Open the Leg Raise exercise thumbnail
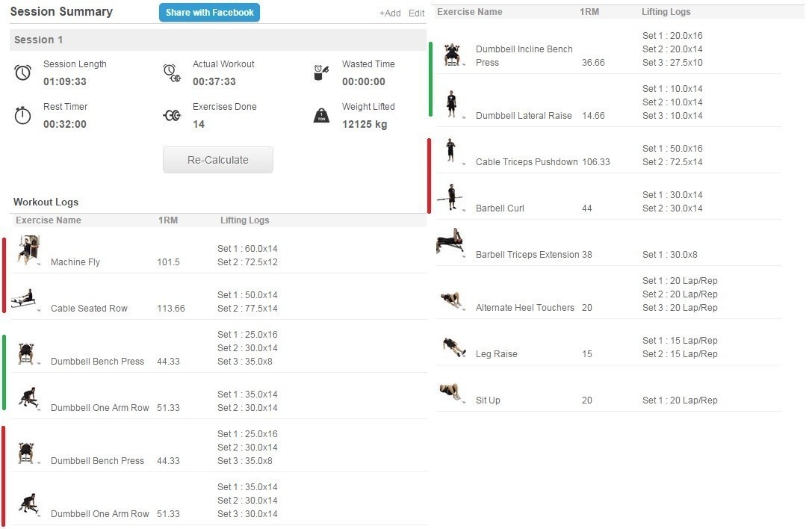The image size is (812, 529). point(453,346)
